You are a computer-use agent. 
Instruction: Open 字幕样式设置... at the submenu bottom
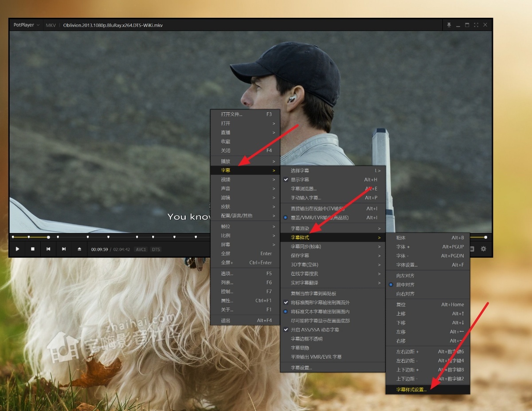pos(428,390)
